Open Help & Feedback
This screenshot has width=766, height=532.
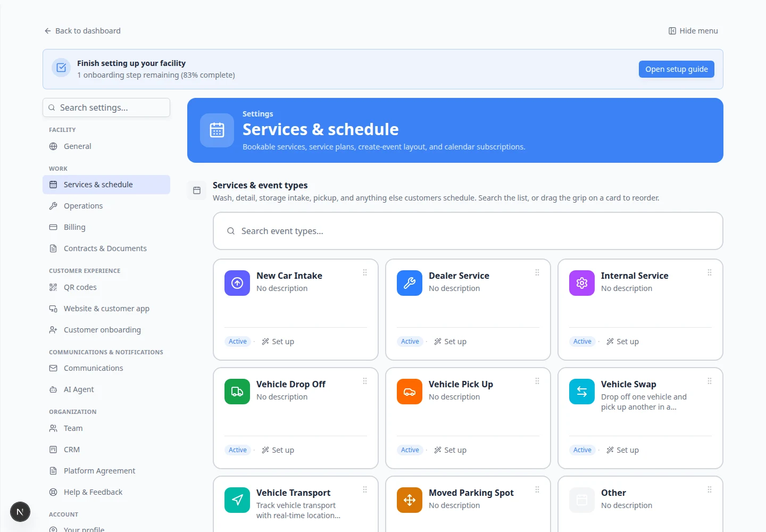click(106, 492)
